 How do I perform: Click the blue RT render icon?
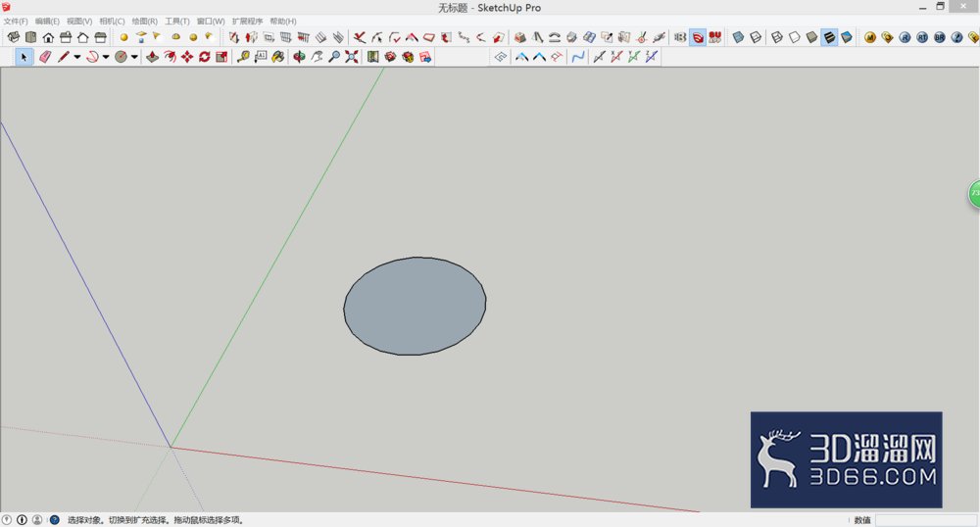pyautogui.click(x=922, y=37)
